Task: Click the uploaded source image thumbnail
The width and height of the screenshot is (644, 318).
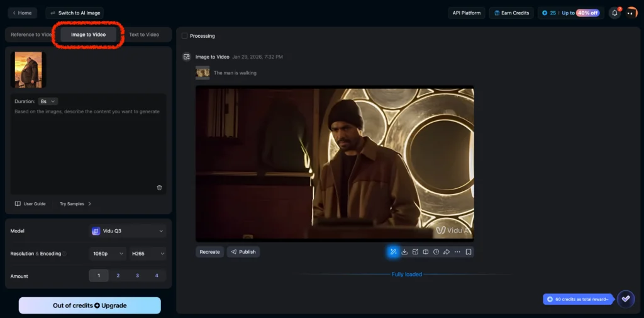Action: click(28, 69)
